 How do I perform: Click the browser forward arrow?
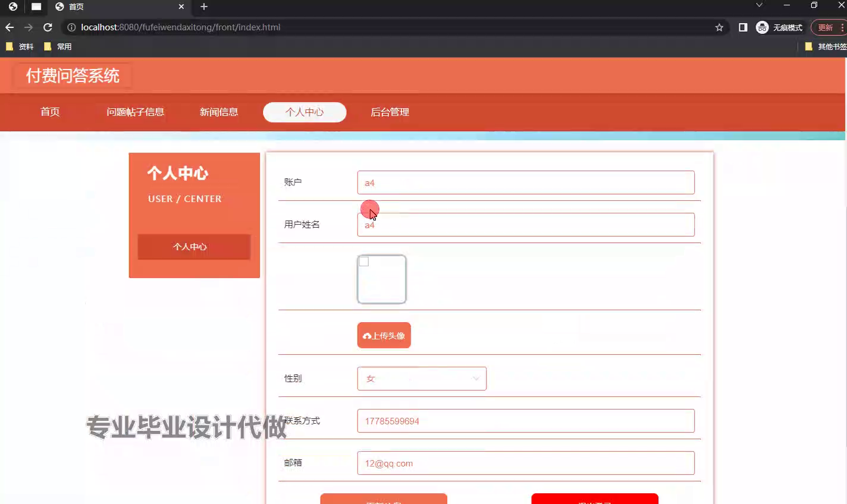29,27
